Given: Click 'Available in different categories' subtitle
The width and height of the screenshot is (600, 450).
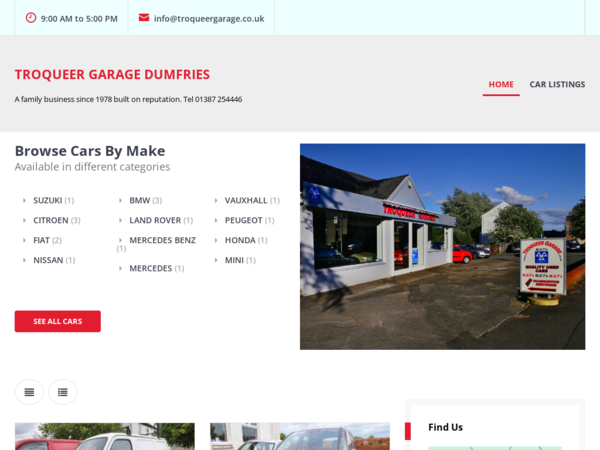Looking at the screenshot, I should pos(92,167).
